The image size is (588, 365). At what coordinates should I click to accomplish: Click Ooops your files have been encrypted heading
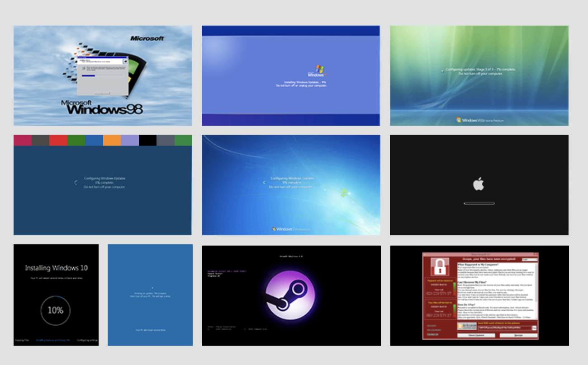coord(489,259)
